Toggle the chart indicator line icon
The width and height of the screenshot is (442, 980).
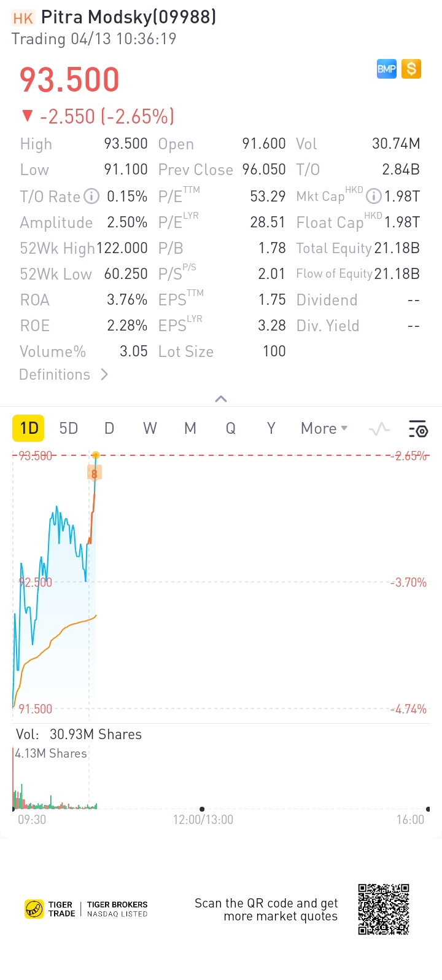pyautogui.click(x=379, y=429)
